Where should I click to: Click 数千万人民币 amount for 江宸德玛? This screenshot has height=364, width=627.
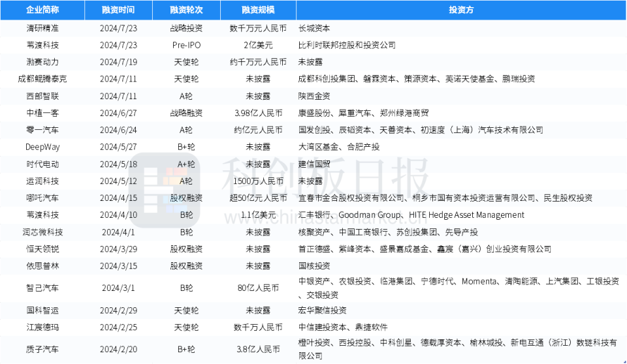pos(259,327)
